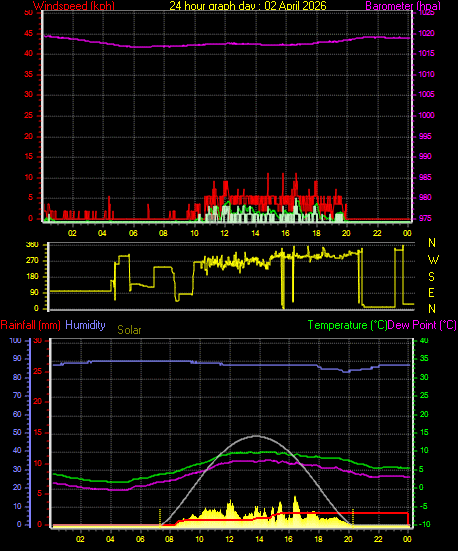
Task: Click the 1000 value on the barometer axis
Action: [426, 115]
